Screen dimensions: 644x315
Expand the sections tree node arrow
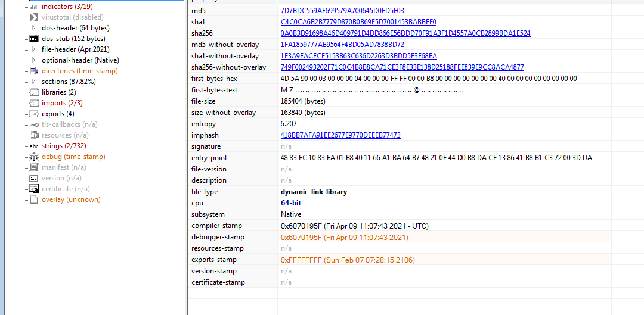pos(34,82)
